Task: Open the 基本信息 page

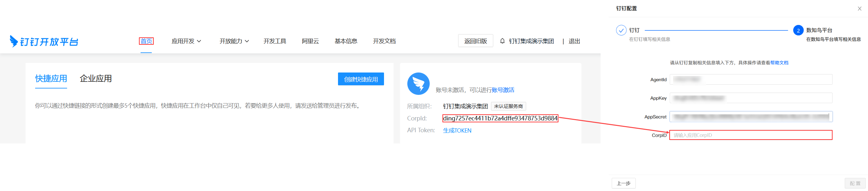Action: click(346, 41)
